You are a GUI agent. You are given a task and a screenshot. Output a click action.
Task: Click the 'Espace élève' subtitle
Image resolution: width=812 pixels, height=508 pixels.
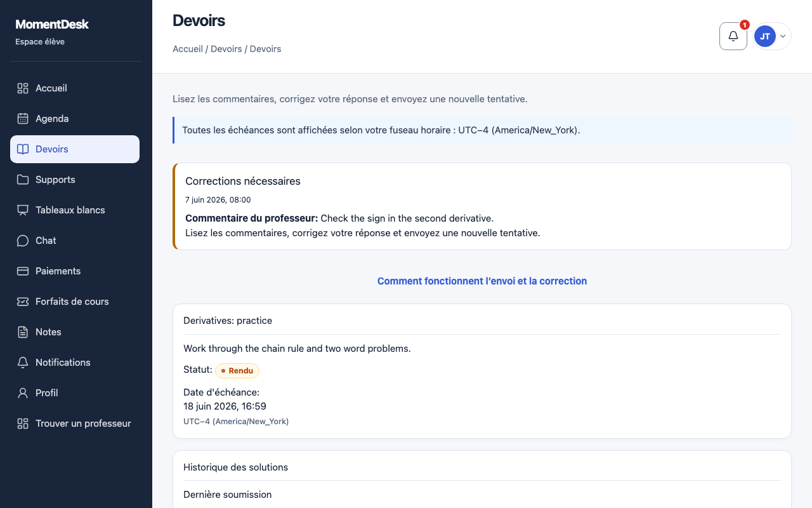click(40, 42)
